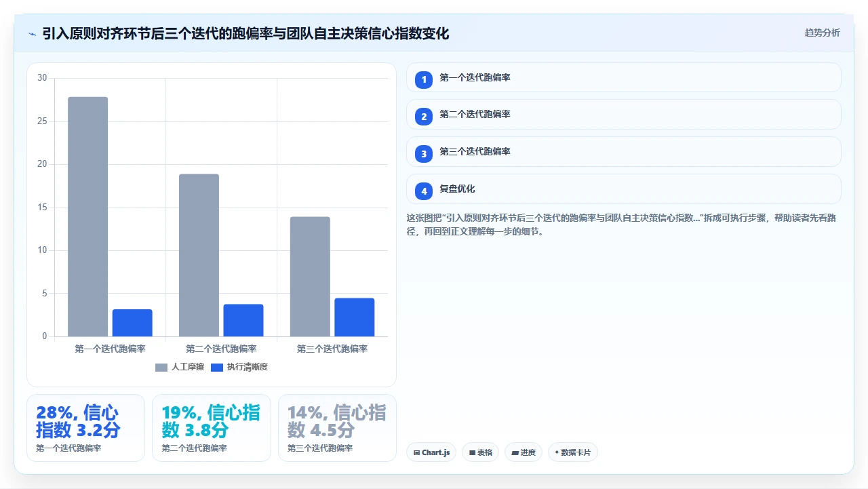The image size is (868, 489).
Task: Open the 第三个迭代跑偏率 step row
Action: coord(623,152)
